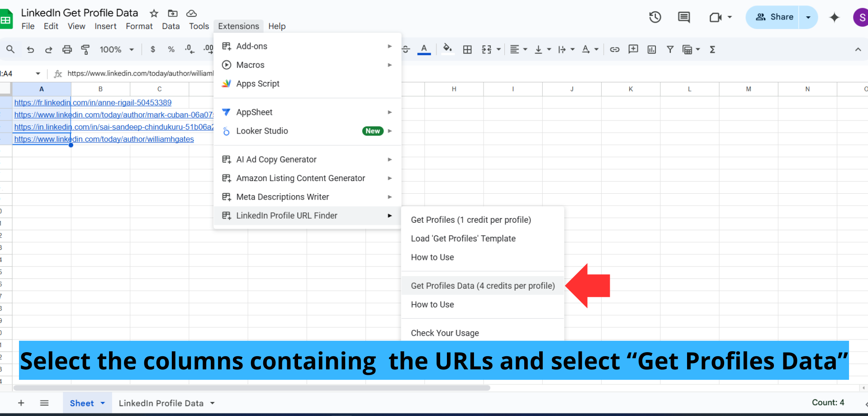Check cloud save status icon

[191, 13]
